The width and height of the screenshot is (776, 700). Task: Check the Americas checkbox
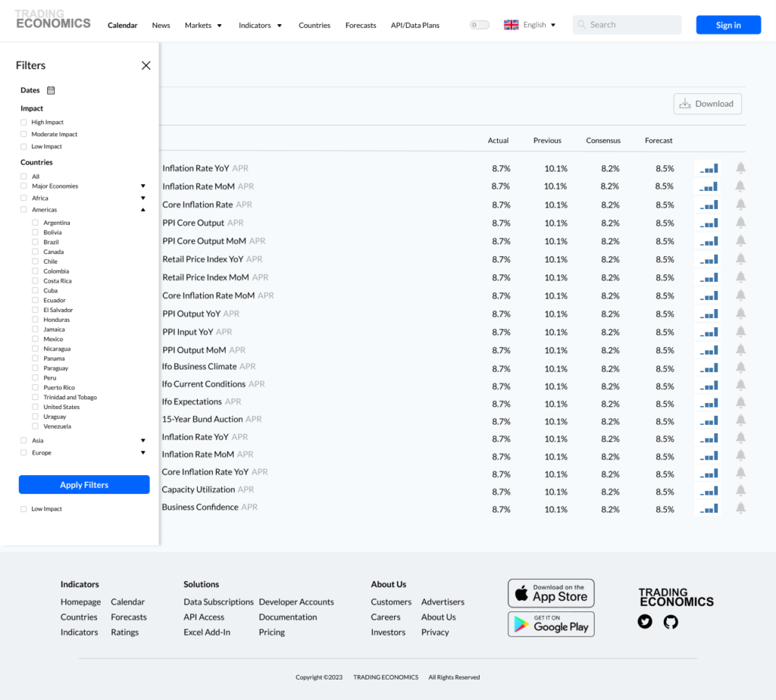coord(23,210)
